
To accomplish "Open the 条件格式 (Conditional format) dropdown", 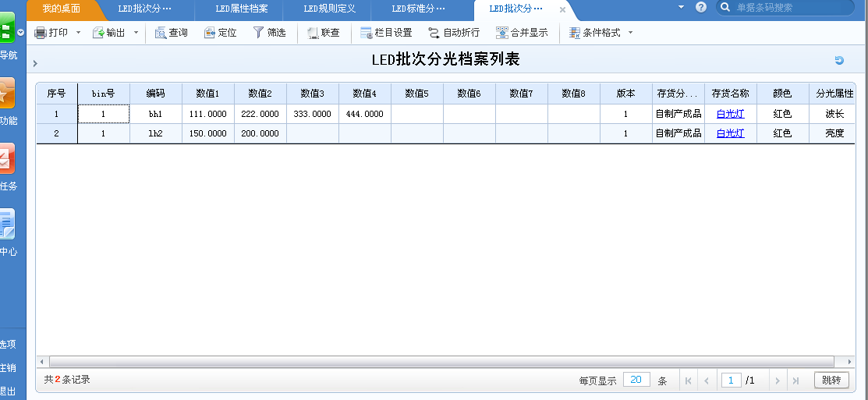I will tap(630, 33).
